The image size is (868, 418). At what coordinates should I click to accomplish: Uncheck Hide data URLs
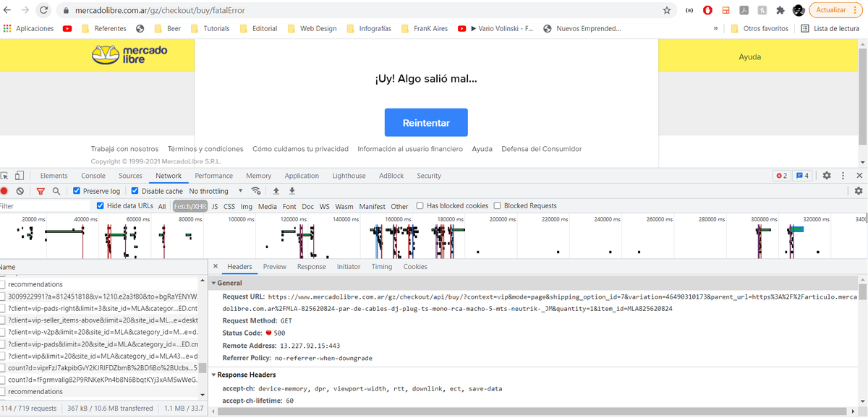100,206
